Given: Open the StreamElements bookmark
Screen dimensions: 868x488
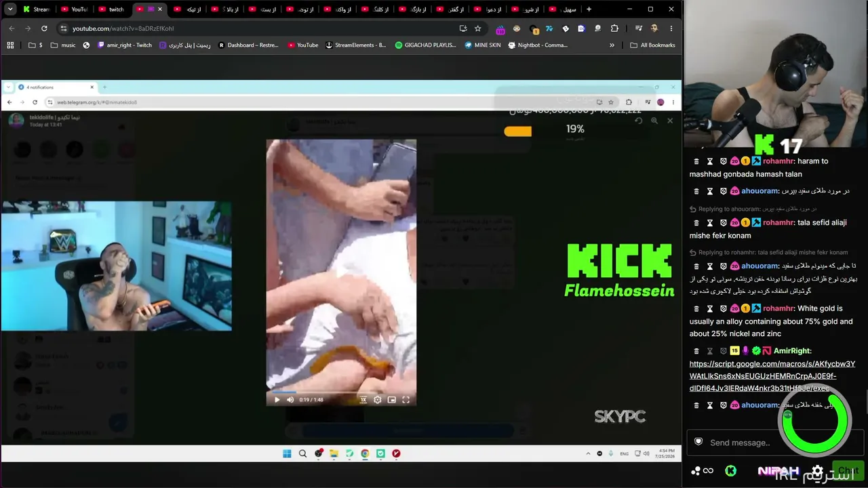Looking at the screenshot, I should coord(355,45).
